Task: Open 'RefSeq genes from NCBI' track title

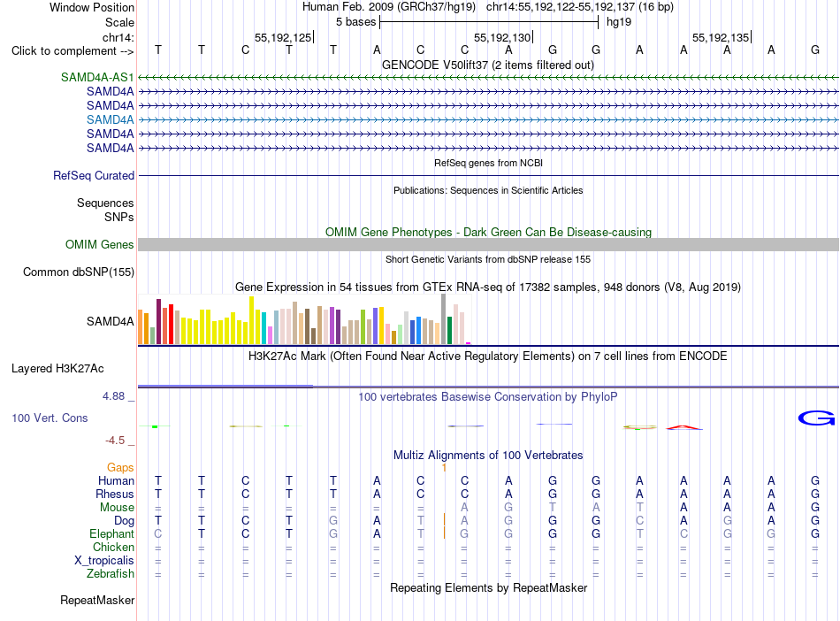Action: tap(488, 163)
